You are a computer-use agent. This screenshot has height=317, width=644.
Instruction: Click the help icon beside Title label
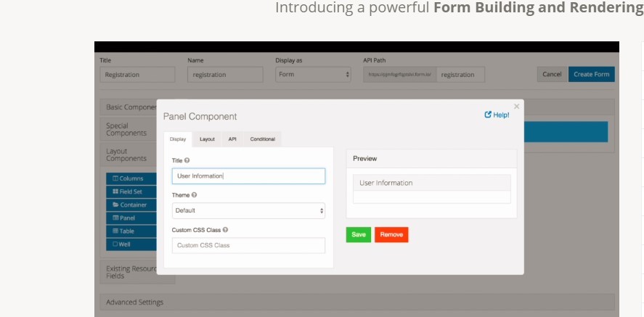coord(187,160)
